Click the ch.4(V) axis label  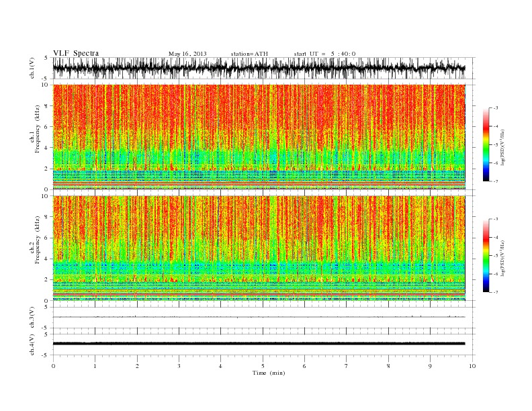(32, 345)
